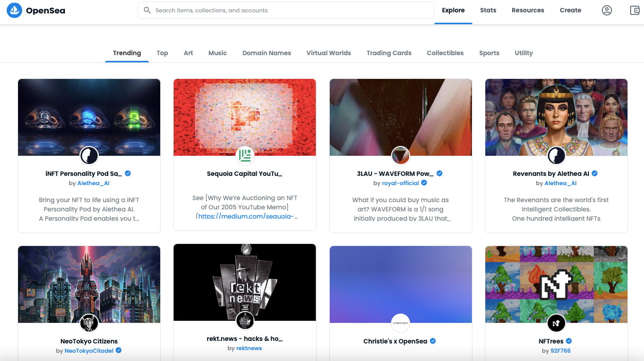Open the NeoTokyoCitadel creator link
644x361 pixels.
pyautogui.click(x=89, y=351)
